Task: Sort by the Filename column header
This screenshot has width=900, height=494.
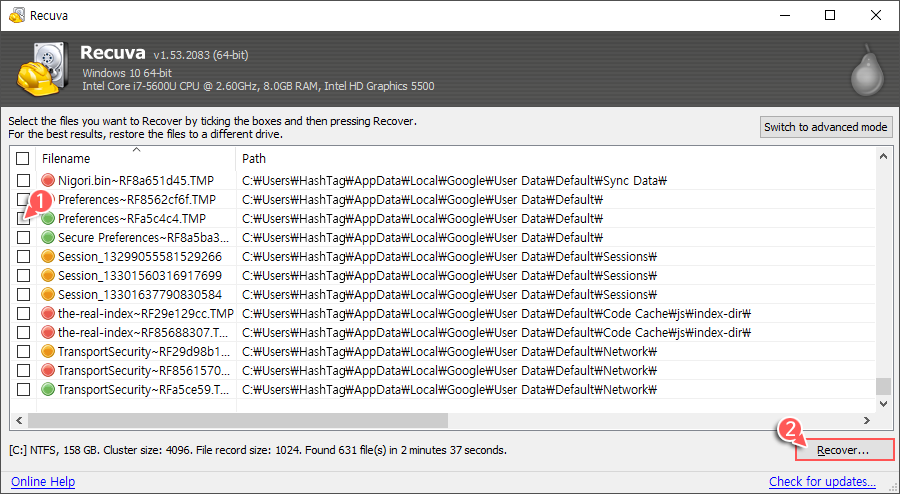Action: pos(136,158)
